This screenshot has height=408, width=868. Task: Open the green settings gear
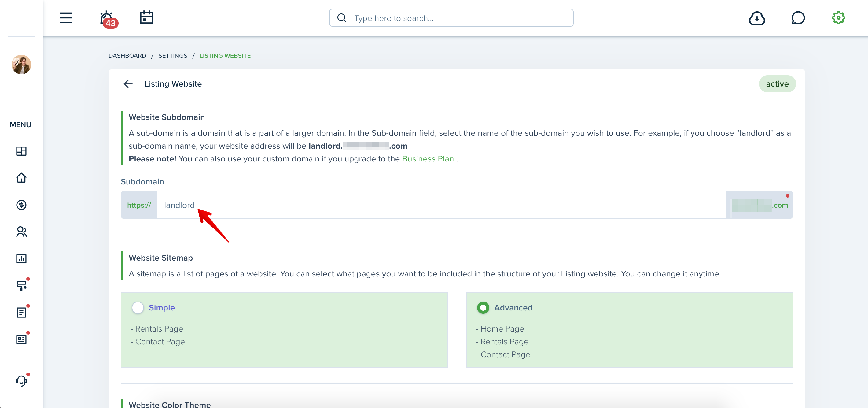[x=838, y=18]
